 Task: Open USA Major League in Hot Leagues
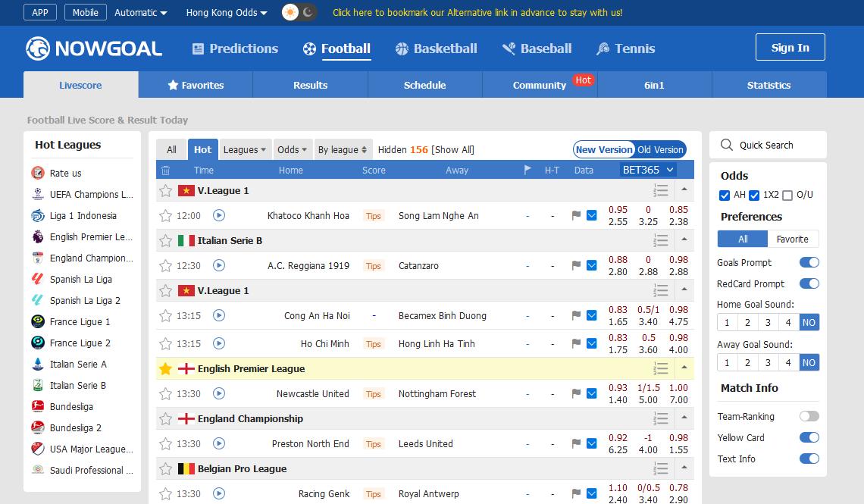[x=92, y=449]
